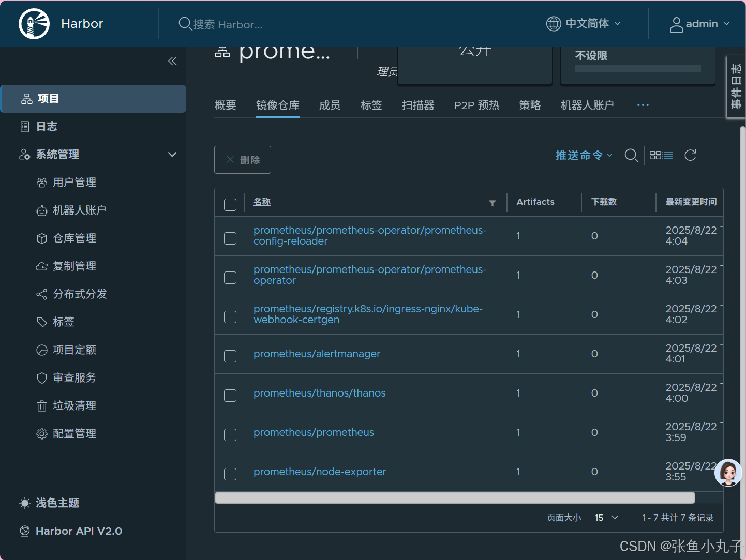Sort by the 名称 column header
Image resolution: width=746 pixels, height=560 pixels.
point(262,202)
